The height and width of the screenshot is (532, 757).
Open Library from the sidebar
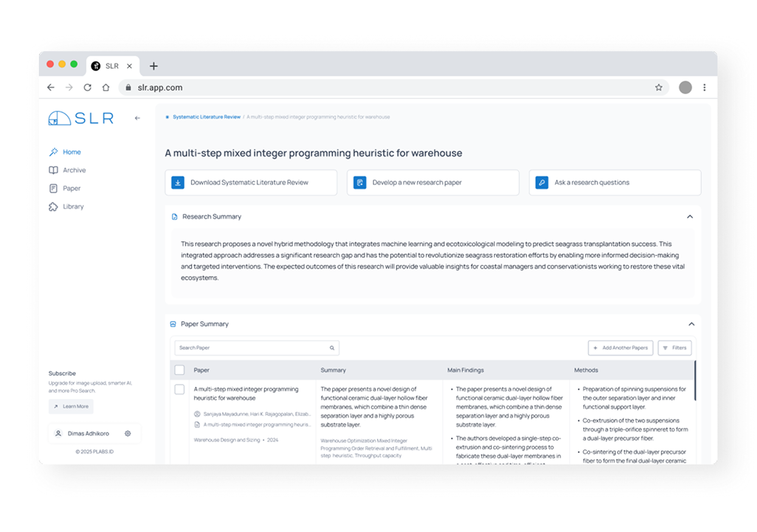point(73,207)
